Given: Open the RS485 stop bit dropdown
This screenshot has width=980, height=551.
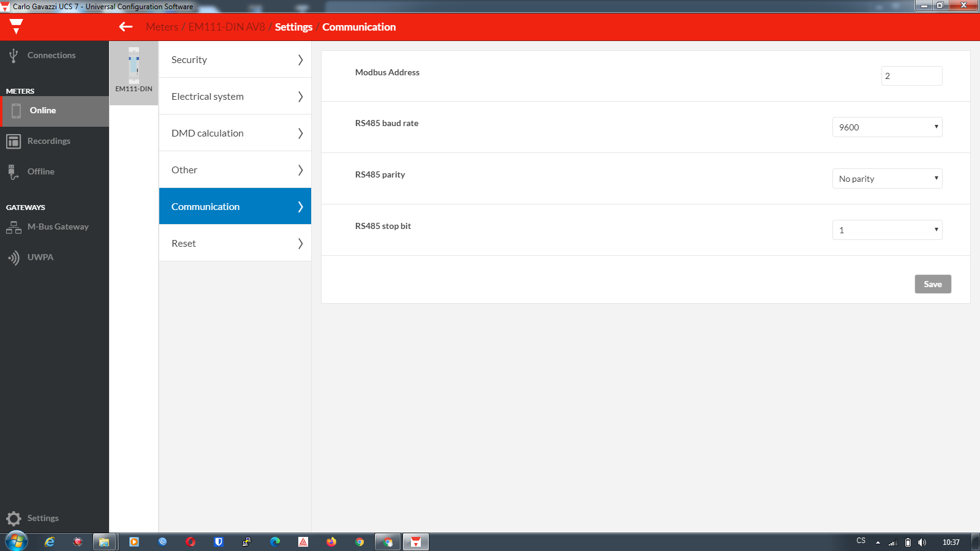Looking at the screenshot, I should pos(887,230).
